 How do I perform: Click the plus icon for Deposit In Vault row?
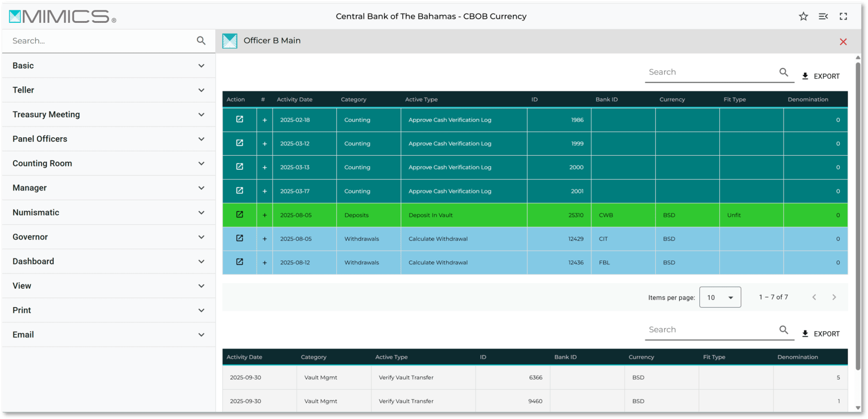tap(265, 215)
